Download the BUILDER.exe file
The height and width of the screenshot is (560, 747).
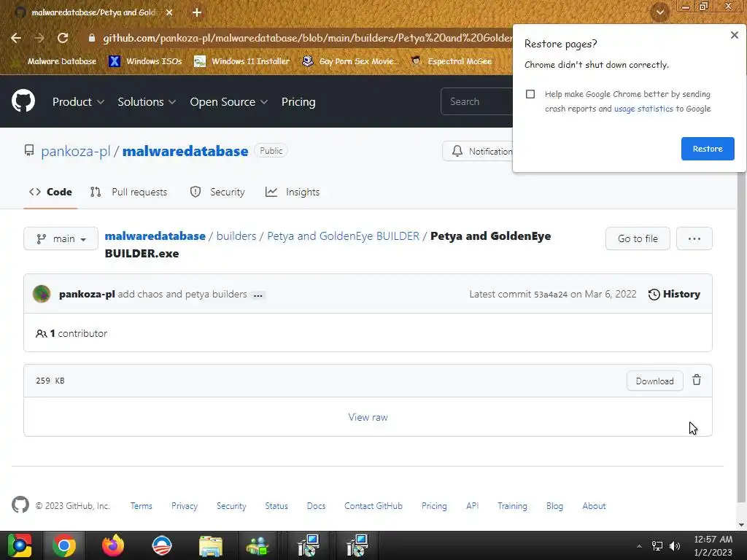[x=654, y=381]
